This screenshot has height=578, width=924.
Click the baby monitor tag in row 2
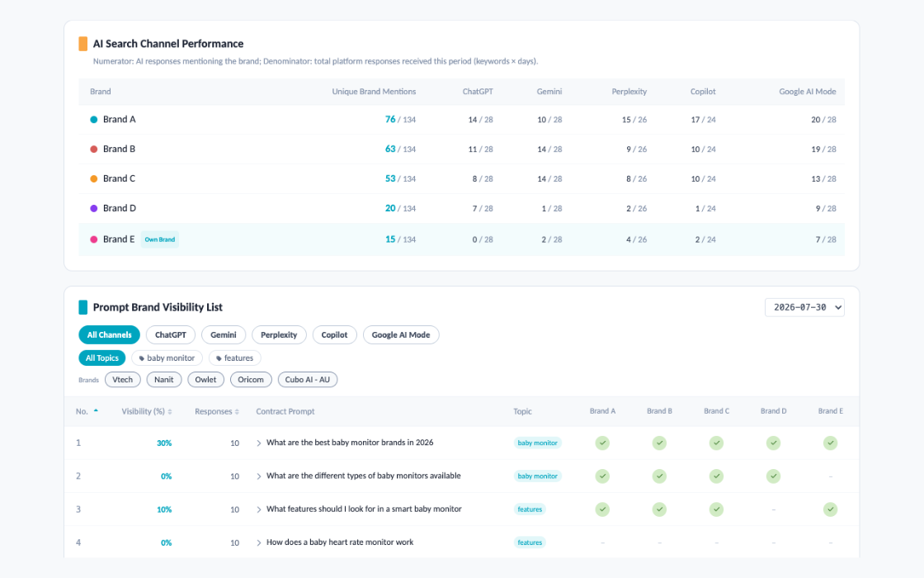point(537,476)
